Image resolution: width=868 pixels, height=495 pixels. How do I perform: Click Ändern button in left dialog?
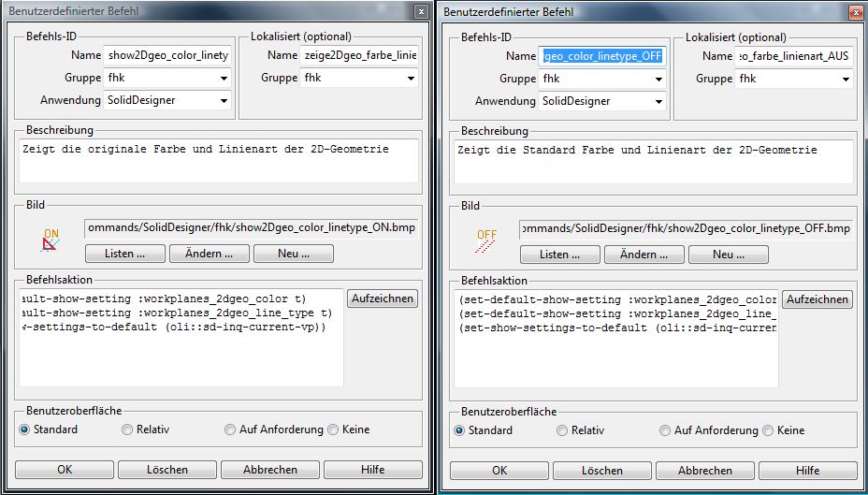[210, 254]
